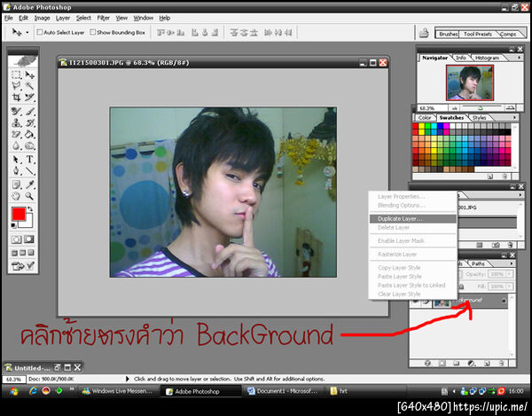Select the Rectangular Marquee tool
The width and height of the screenshot is (532, 416).
(16, 75)
